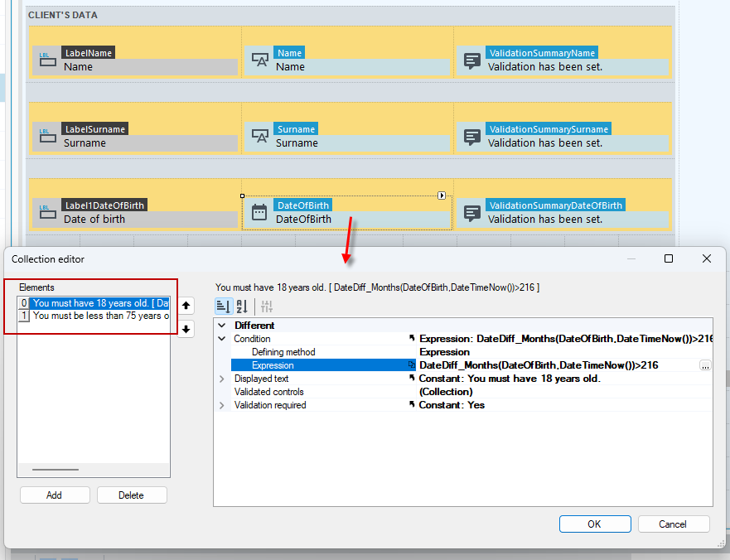Click the Surname text field icon
This screenshot has width=730, height=560.
coord(260,136)
